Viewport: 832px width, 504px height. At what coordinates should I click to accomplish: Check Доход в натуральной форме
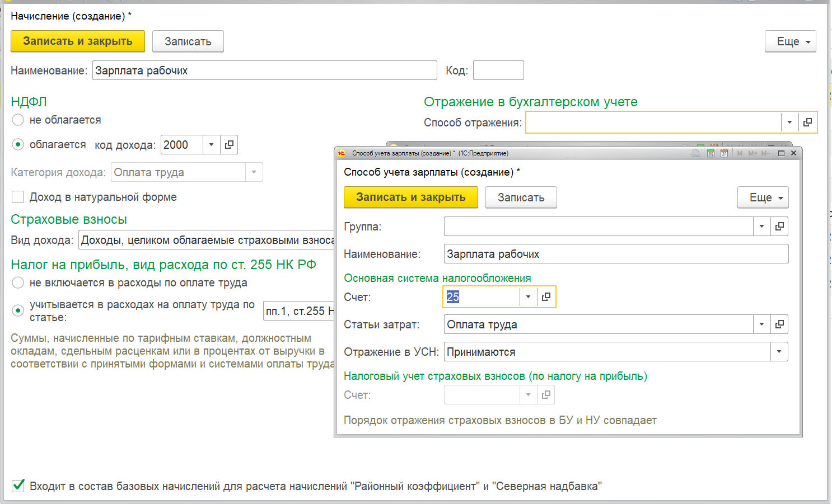click(x=18, y=197)
